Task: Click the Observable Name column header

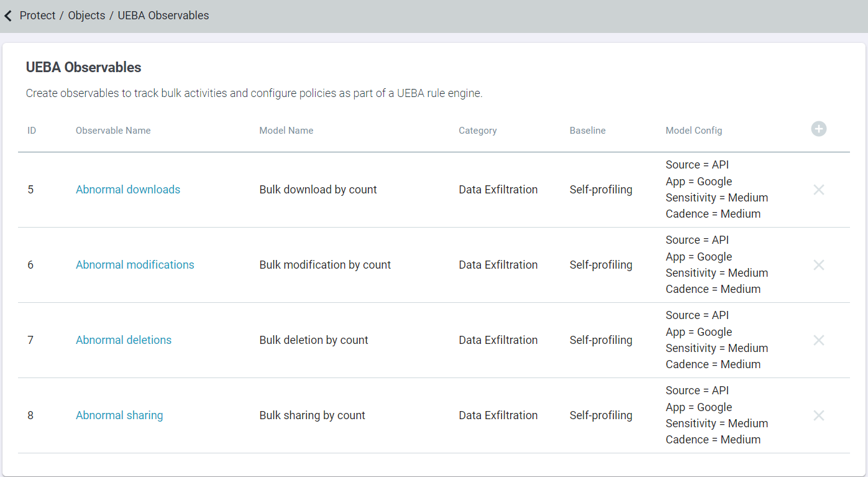Action: point(113,131)
